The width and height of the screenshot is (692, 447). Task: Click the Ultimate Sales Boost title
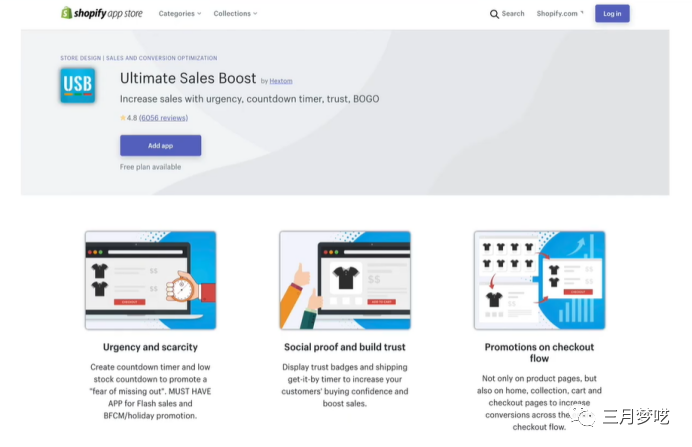188,77
